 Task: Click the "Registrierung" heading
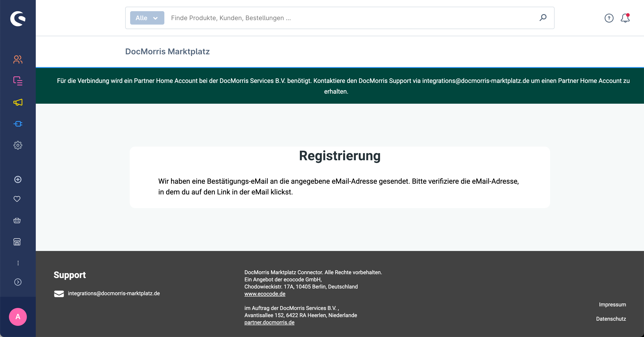coord(340,156)
